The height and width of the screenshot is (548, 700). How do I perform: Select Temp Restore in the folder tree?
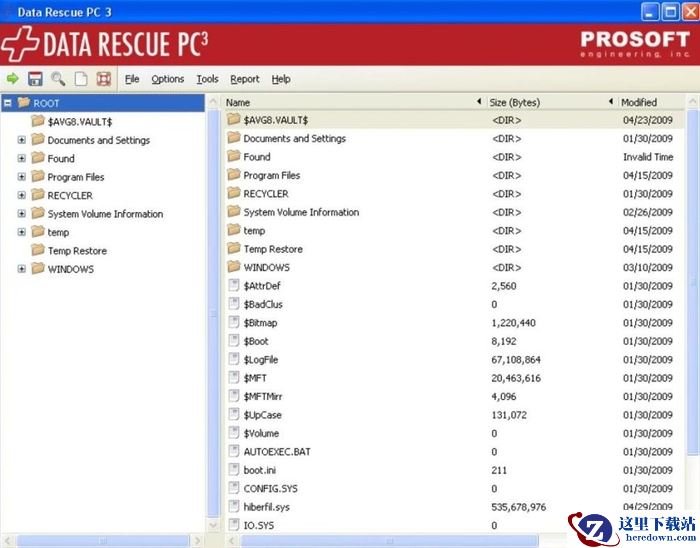coord(77,251)
